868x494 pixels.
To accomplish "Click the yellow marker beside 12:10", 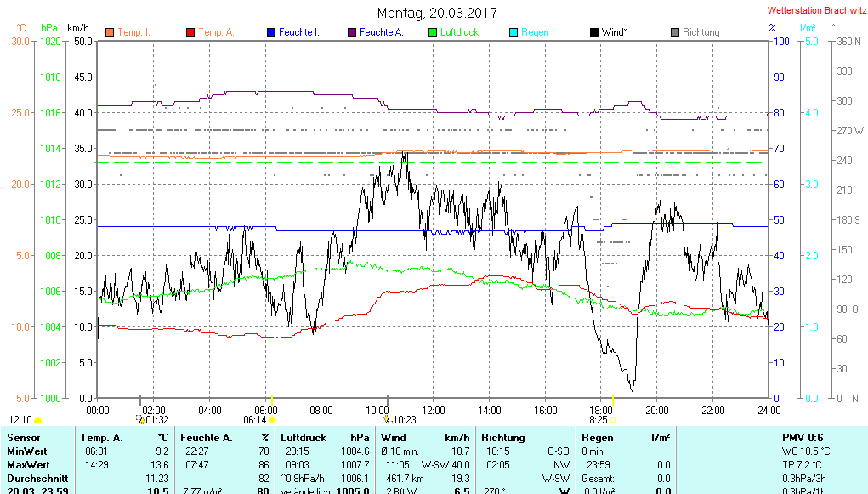I will [x=37, y=420].
